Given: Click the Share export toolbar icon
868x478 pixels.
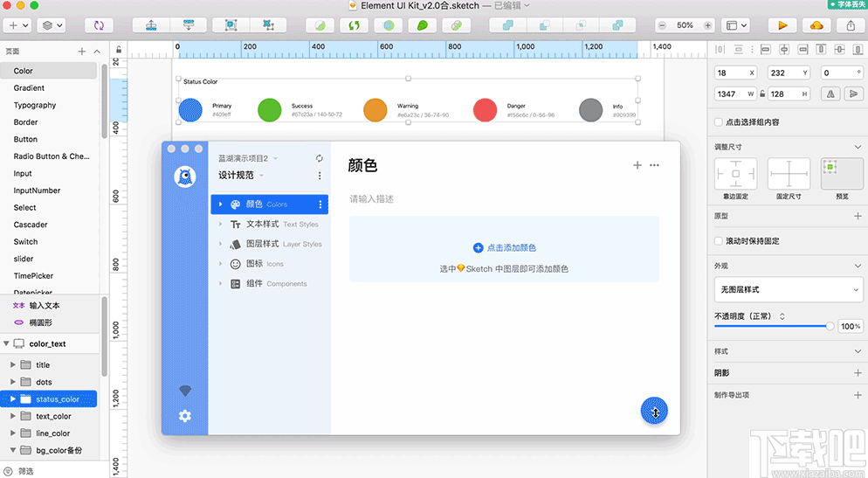Looking at the screenshot, I should (x=851, y=25).
